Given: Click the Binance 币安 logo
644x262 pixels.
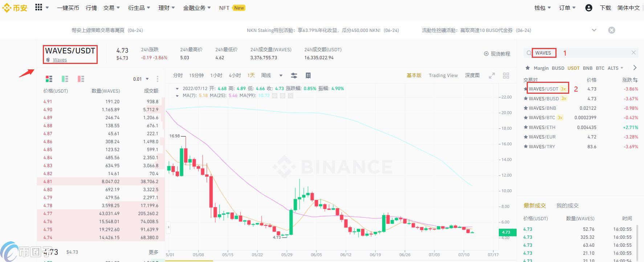Looking at the screenshot, I should [15, 8].
